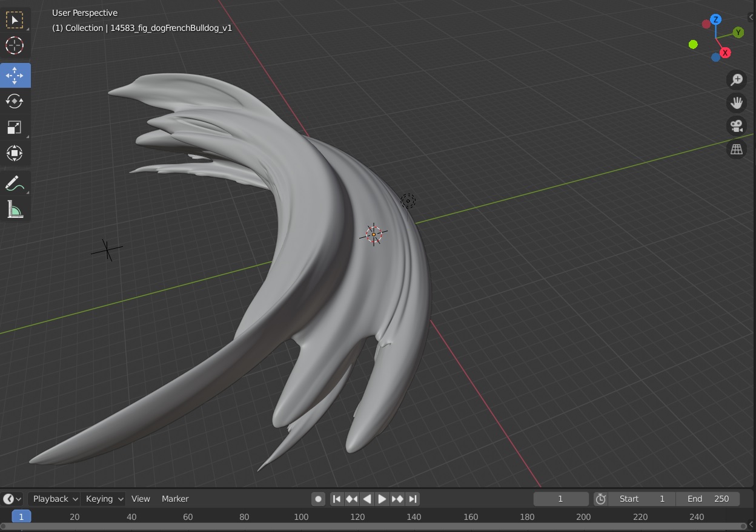Activate the Annotate pencil tool

(15, 183)
